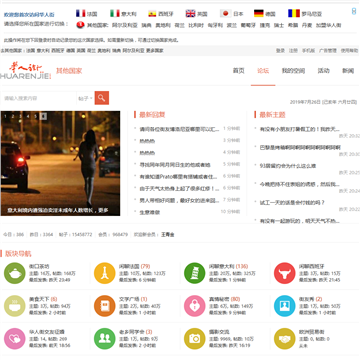
Task: Click the 最新主题 section heading
Action: pos(272,115)
